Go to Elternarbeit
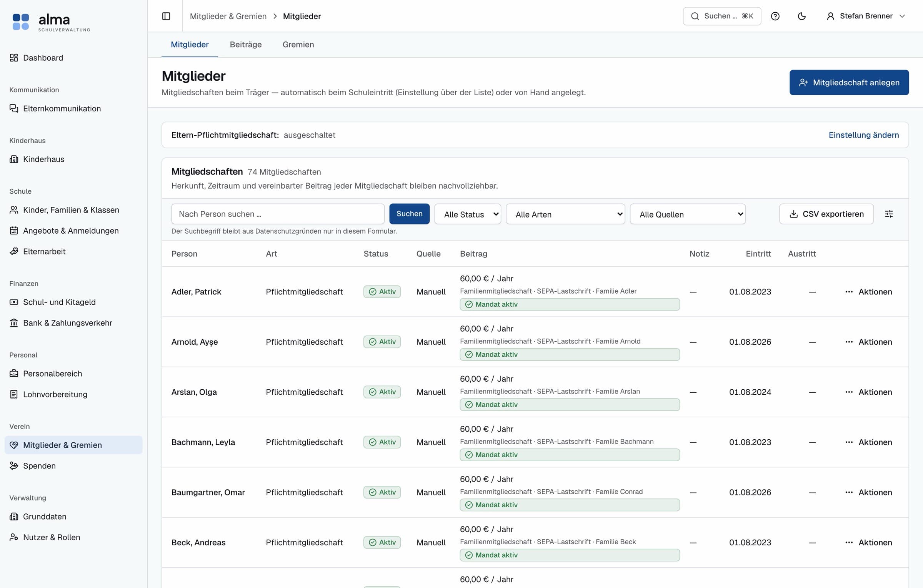 tap(73, 251)
